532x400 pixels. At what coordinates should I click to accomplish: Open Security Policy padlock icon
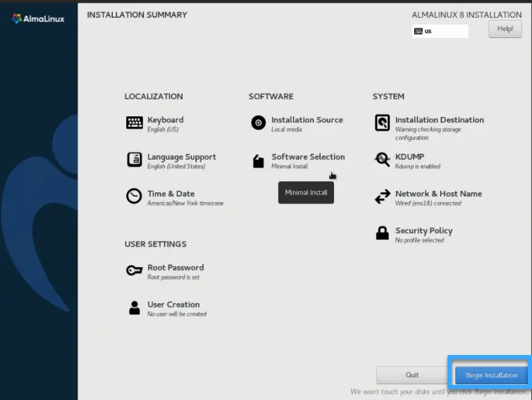click(382, 233)
